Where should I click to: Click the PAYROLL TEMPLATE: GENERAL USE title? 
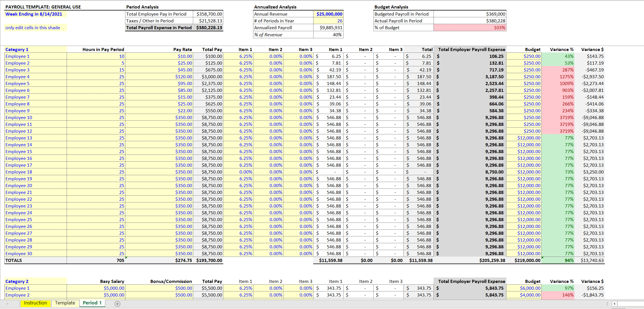(x=43, y=7)
